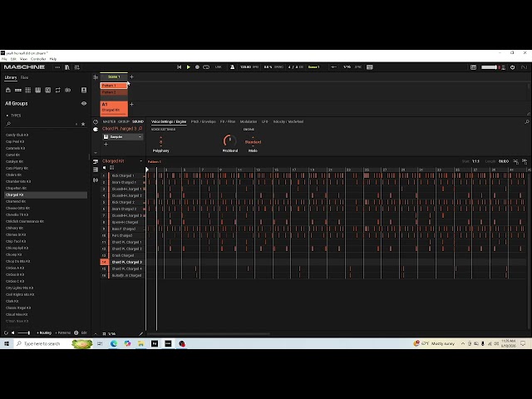Viewport: 532px width, 399px height.
Task: Add a plug-in slot below Sampler
Action: (x=106, y=145)
